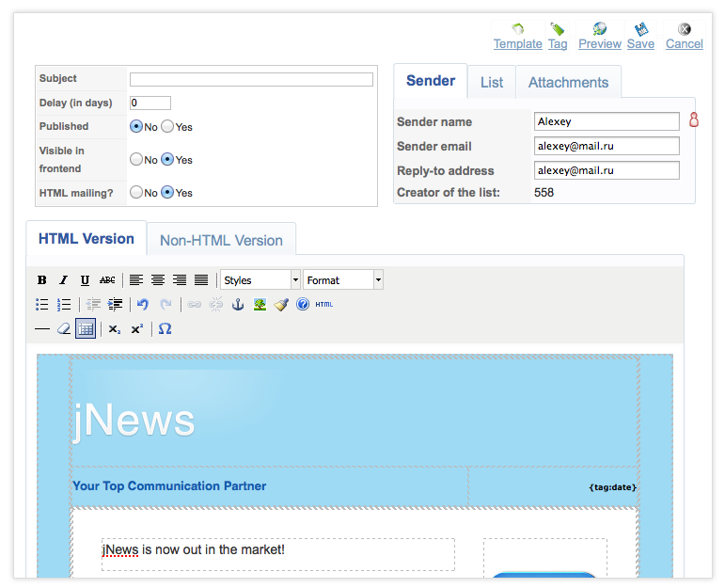Image resolution: width=725 pixels, height=588 pixels.
Task: Click the {tag:date} placeholder
Action: click(x=613, y=487)
